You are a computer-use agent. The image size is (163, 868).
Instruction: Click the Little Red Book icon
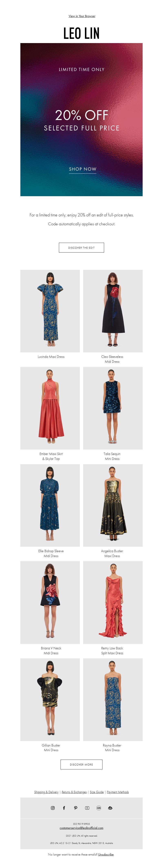pyautogui.click(x=99, y=808)
